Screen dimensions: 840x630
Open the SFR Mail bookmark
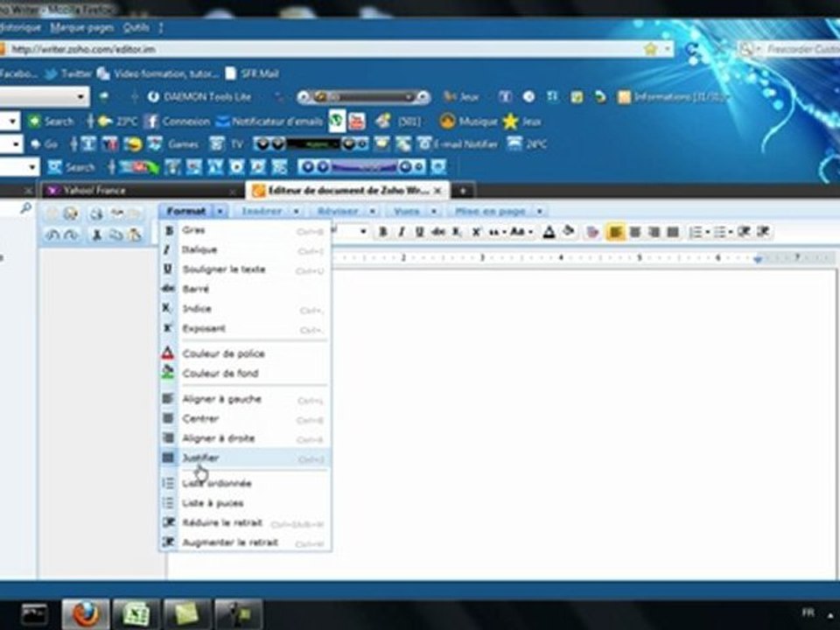pos(252,73)
